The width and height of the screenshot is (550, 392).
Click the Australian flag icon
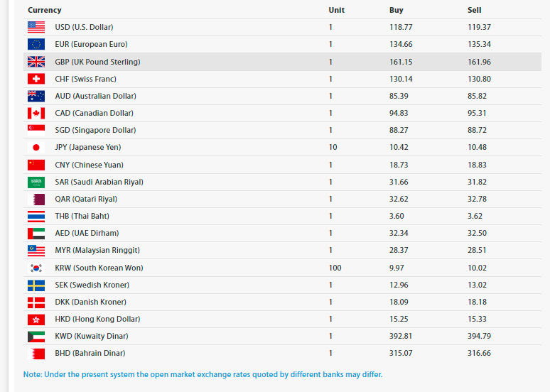(36, 96)
